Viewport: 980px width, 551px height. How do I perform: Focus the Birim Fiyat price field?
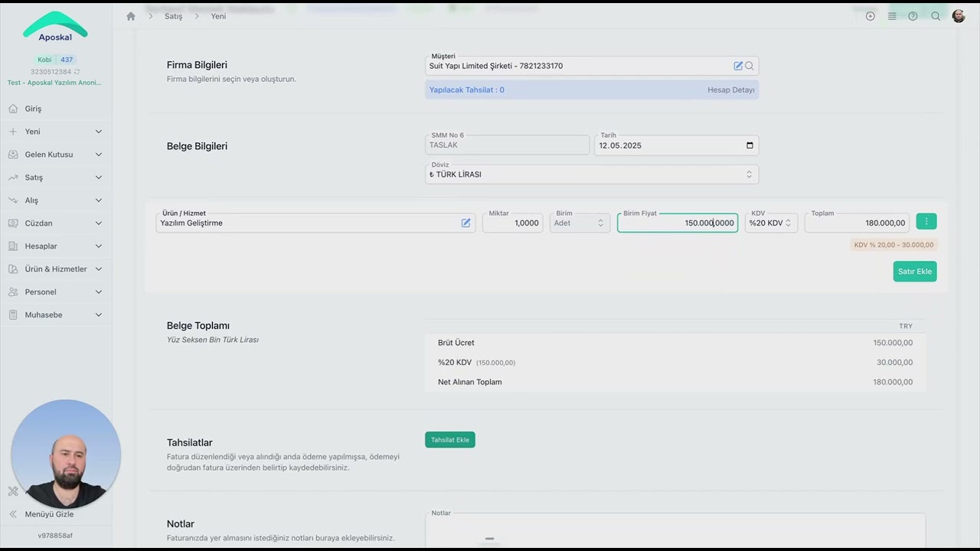678,223
